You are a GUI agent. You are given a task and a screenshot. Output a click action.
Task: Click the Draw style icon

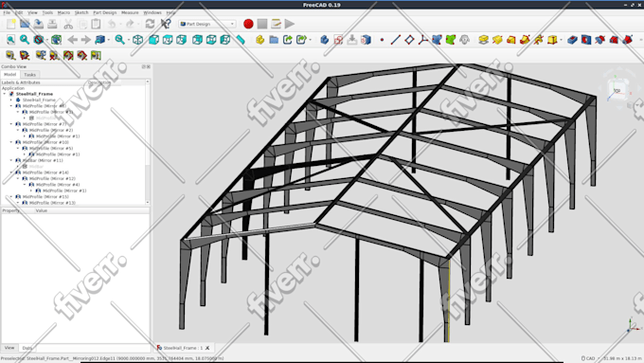click(39, 40)
